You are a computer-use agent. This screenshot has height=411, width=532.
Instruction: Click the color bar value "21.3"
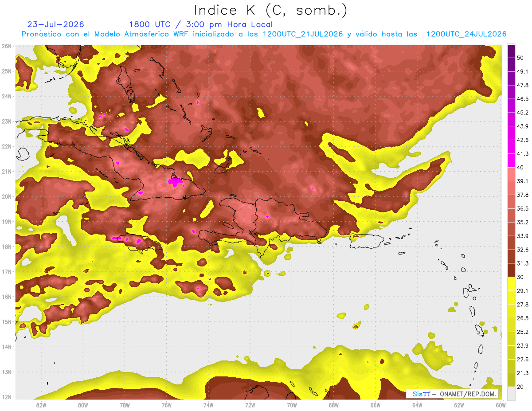pyautogui.click(x=523, y=373)
